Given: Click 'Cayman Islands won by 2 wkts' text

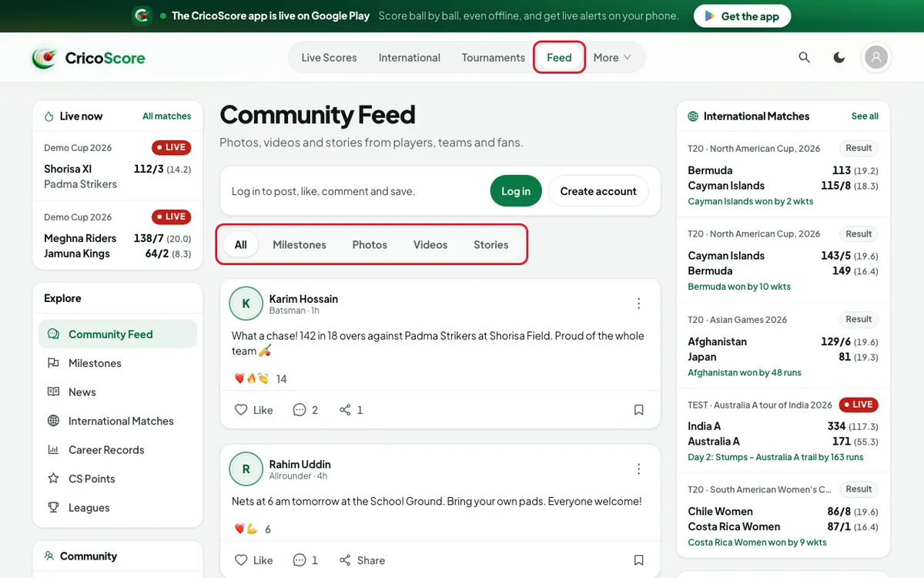Looking at the screenshot, I should pyautogui.click(x=751, y=201).
